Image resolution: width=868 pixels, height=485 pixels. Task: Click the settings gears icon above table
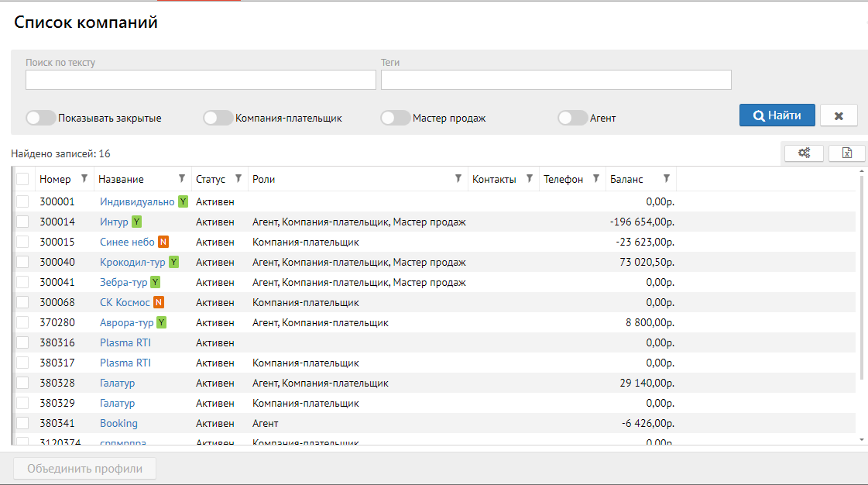point(804,153)
